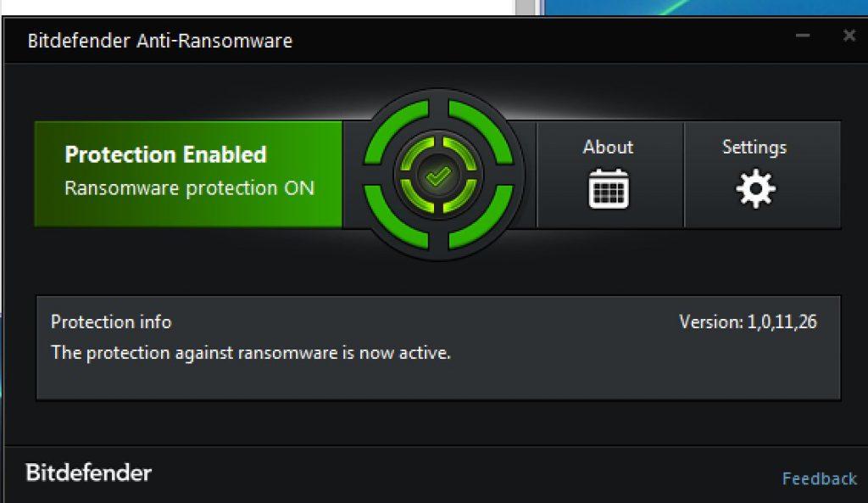This screenshot has height=503, width=868.
Task: Click the protection active message text
Action: [250, 352]
